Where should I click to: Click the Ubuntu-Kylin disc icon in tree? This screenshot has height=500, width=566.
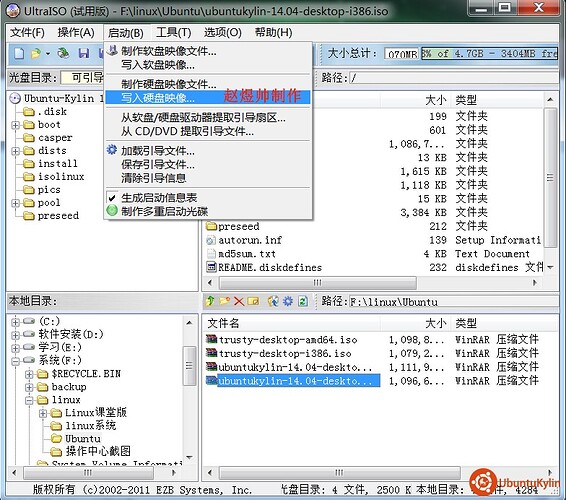pos(15,99)
